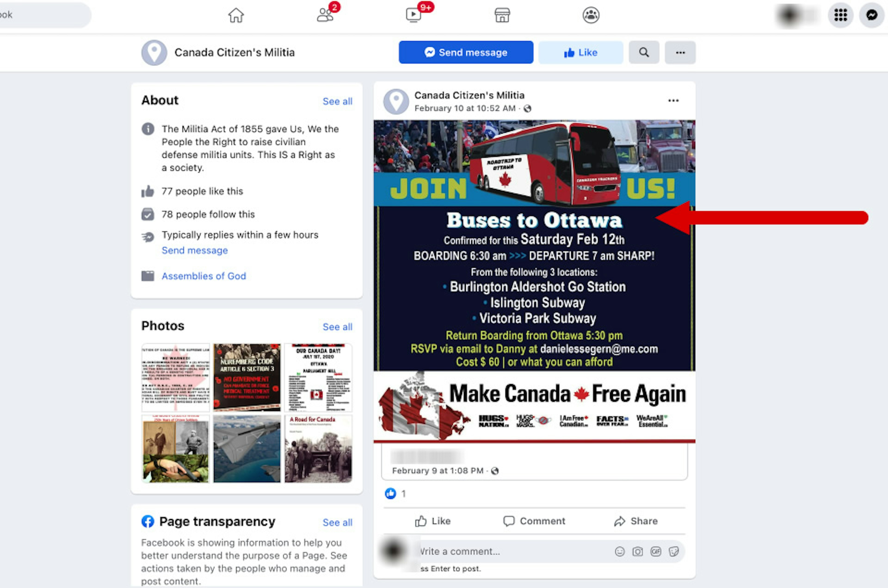Open the Groups icon in top bar

pos(591,15)
